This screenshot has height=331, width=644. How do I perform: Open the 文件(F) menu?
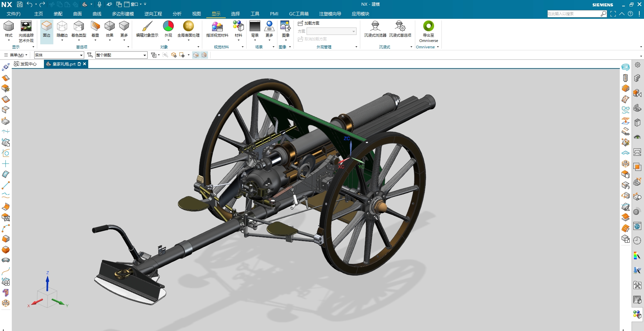coord(13,14)
